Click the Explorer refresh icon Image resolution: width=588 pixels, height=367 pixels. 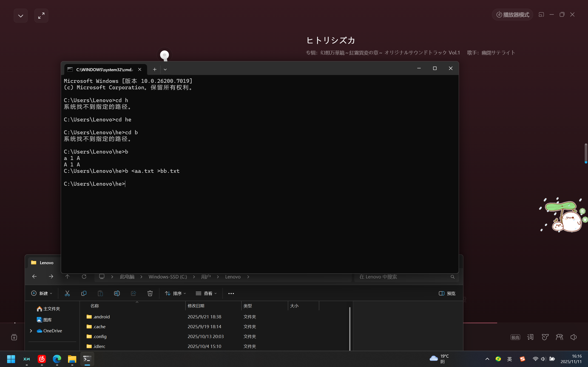click(84, 277)
